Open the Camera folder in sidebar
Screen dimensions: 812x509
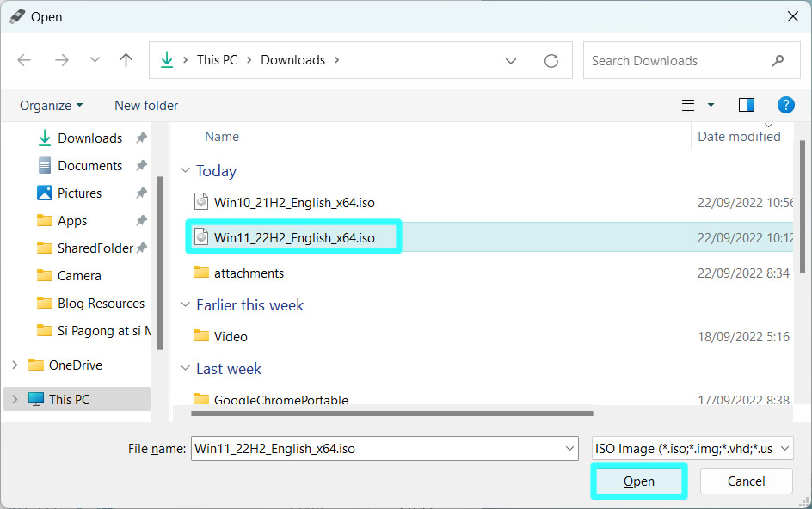[79, 275]
